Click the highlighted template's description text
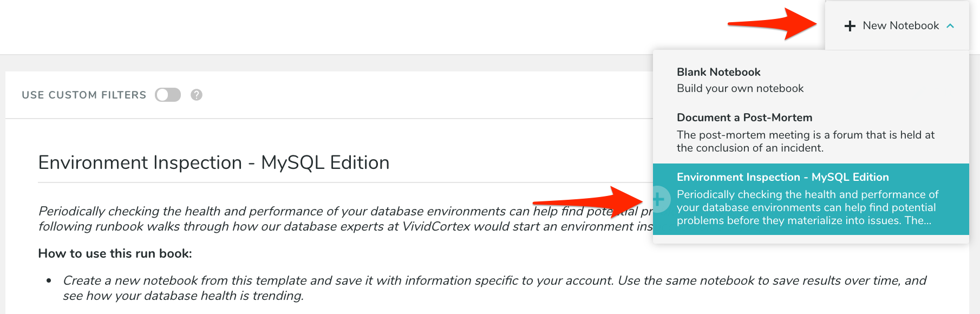Image resolution: width=980 pixels, height=314 pixels. point(807,207)
